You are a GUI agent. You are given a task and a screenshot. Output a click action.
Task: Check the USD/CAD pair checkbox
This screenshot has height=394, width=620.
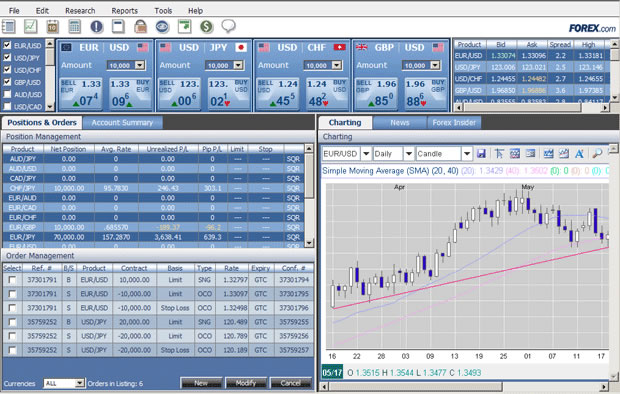point(7,106)
